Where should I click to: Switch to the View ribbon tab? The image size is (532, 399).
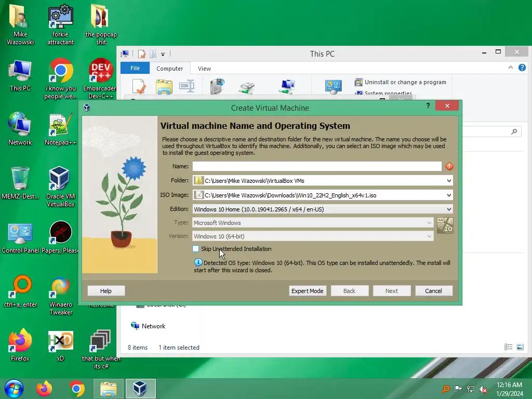[204, 69]
